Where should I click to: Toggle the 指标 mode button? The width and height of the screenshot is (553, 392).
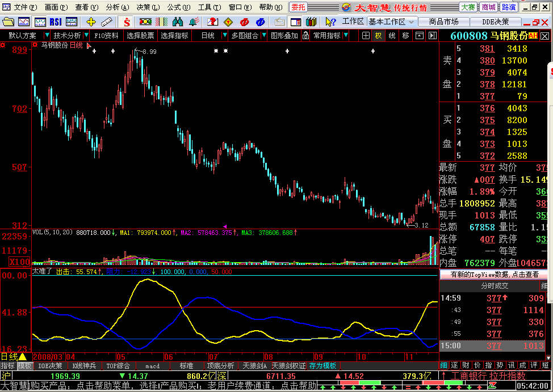8,366
